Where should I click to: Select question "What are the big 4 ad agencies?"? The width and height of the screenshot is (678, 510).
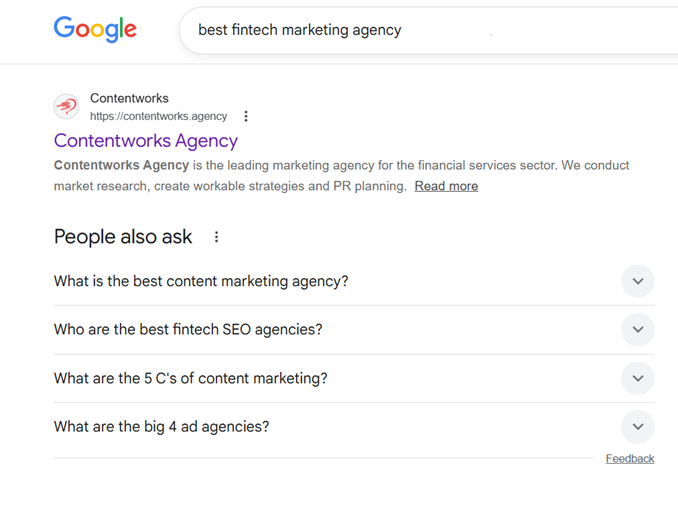pyautogui.click(x=161, y=427)
